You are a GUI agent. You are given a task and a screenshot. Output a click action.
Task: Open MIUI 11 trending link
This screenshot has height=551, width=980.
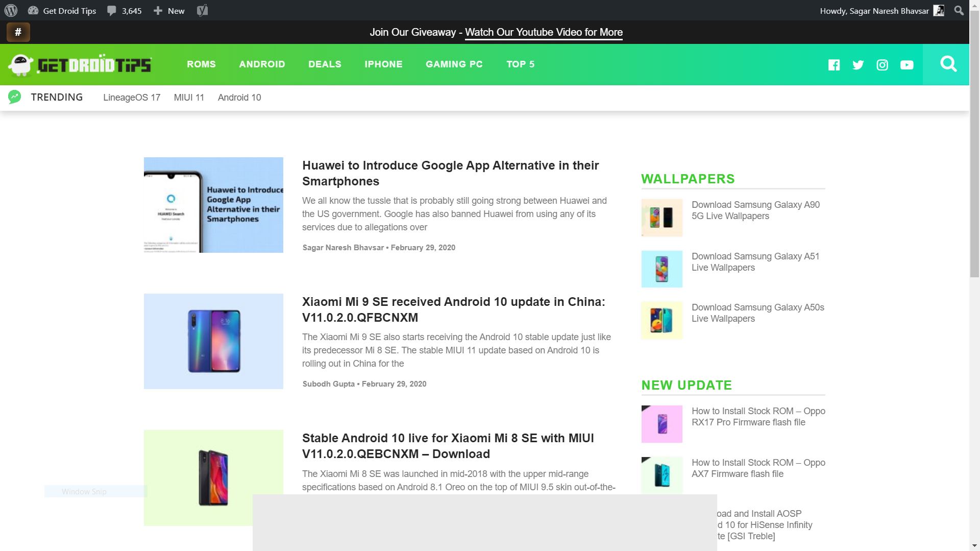(189, 98)
